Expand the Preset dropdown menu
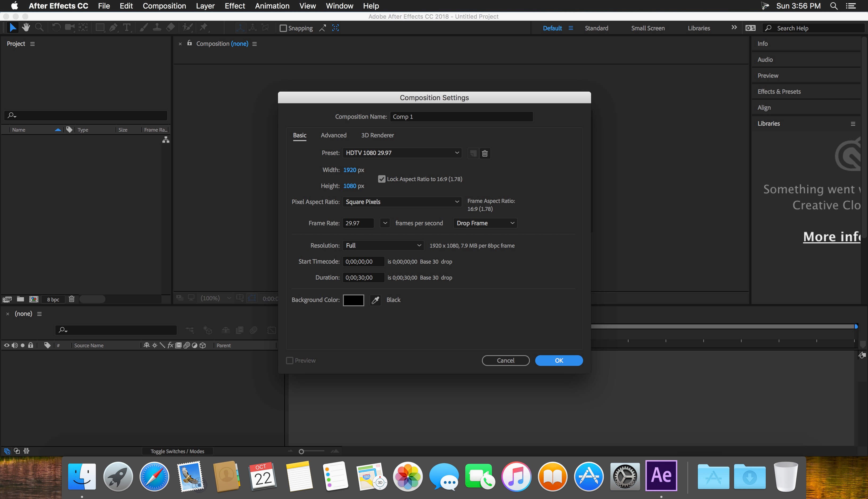 (456, 153)
